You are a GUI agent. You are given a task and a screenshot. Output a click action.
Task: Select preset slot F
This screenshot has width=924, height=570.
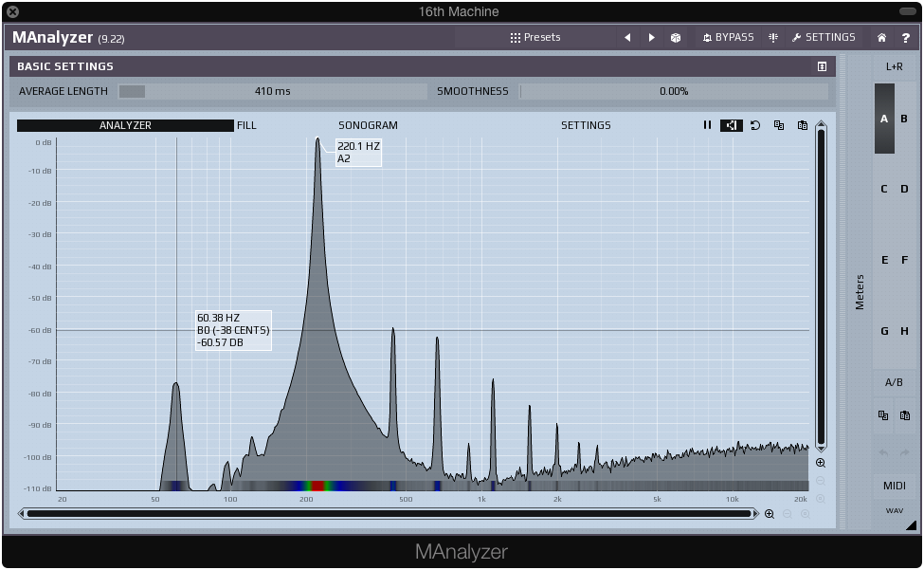click(904, 260)
